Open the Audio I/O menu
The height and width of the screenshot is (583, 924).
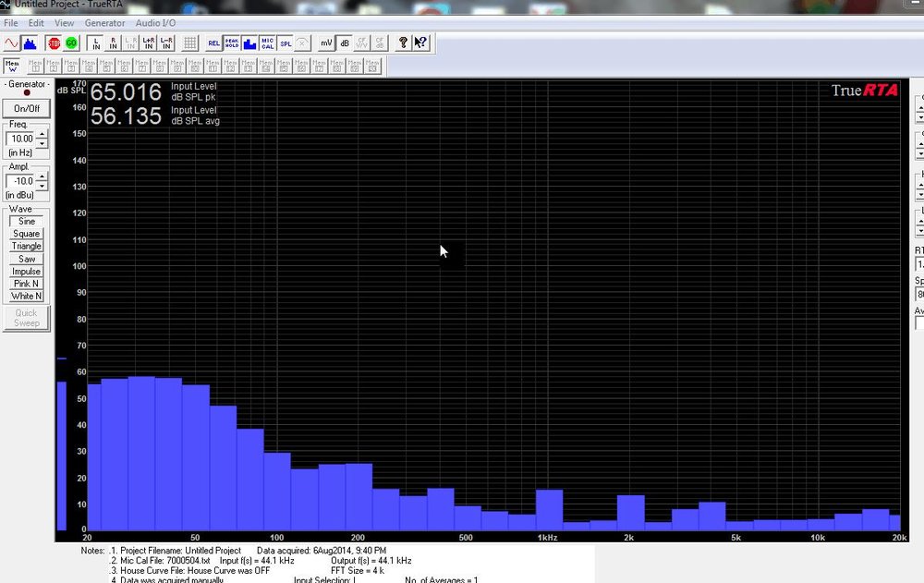(x=155, y=23)
